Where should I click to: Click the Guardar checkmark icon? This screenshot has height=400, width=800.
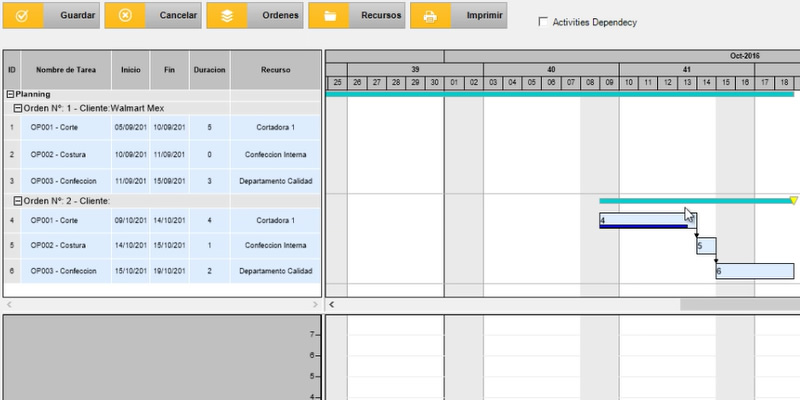tap(22, 16)
